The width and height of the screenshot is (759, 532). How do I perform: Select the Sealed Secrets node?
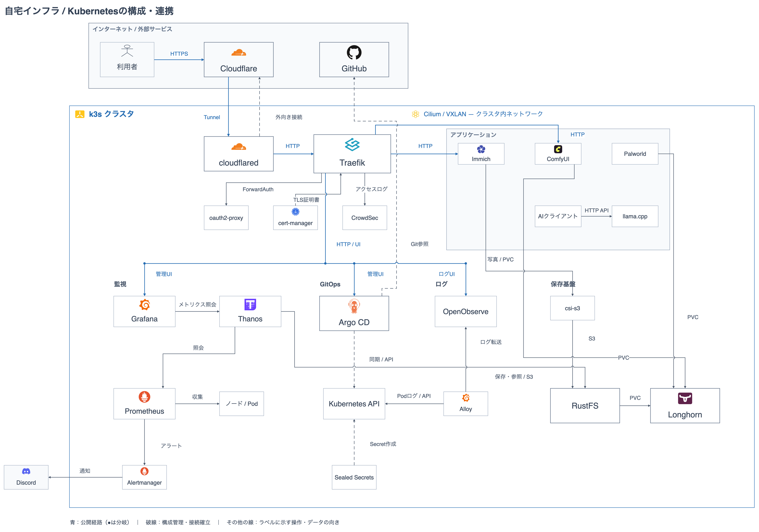(x=354, y=477)
